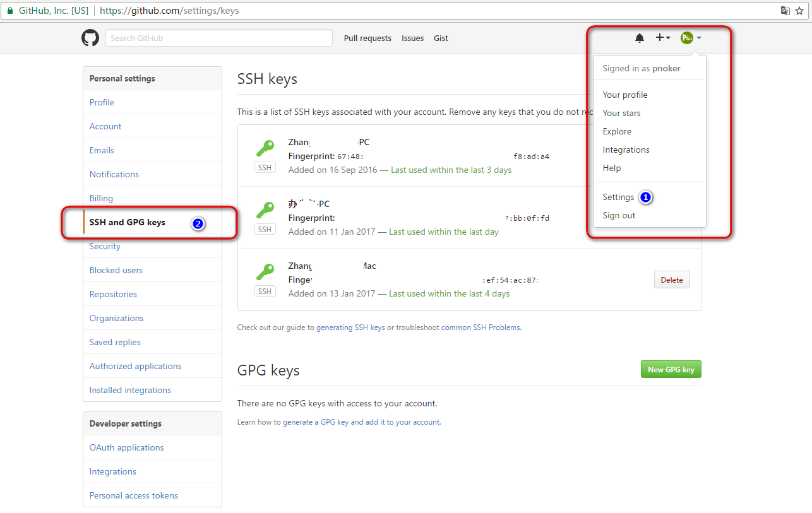Delete the key added 13 Jan 2017
The image size is (812, 513).
point(672,280)
